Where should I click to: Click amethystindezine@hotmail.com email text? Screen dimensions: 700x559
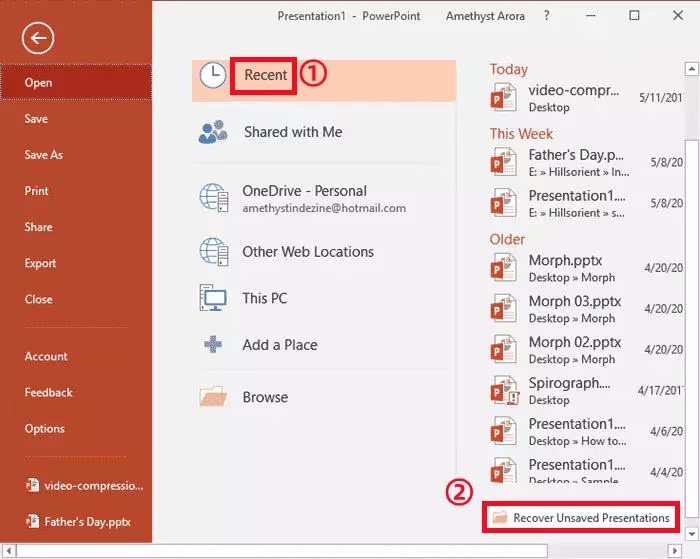point(324,208)
